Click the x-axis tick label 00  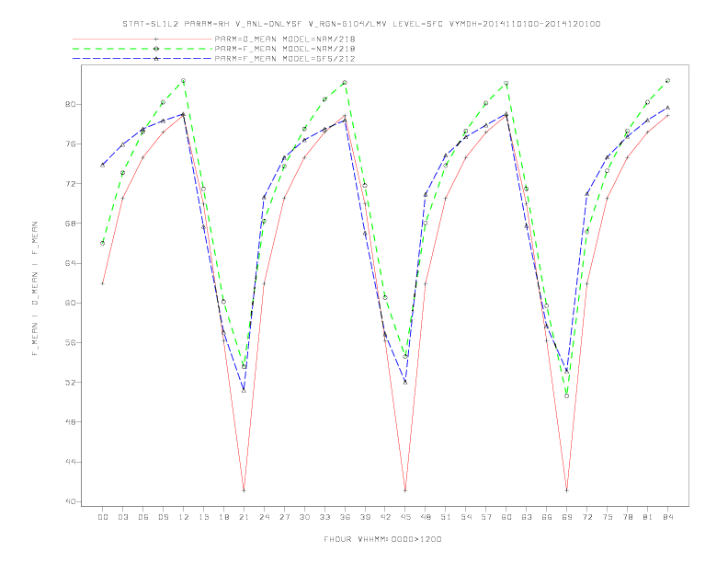pos(103,517)
